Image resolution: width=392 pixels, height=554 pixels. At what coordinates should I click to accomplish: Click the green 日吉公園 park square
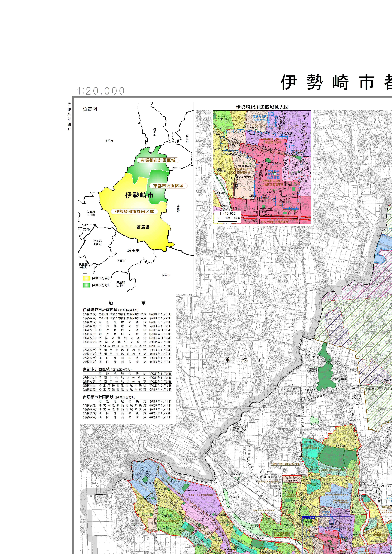293,189
